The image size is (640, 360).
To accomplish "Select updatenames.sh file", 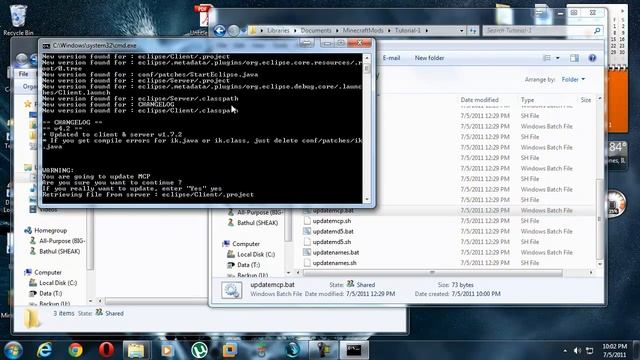I will [x=334, y=263].
